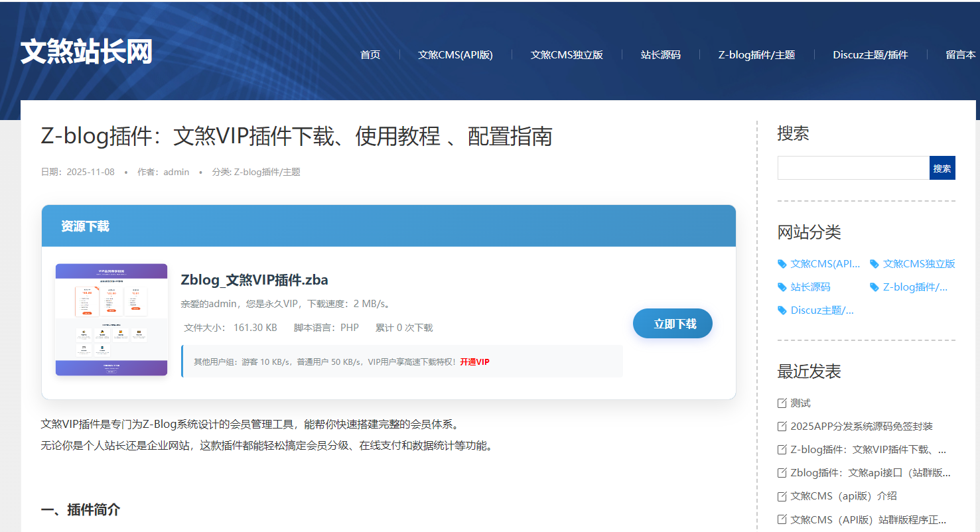Click the article title about 文煞VIP插件下载
This screenshot has height=532, width=980.
point(297,136)
